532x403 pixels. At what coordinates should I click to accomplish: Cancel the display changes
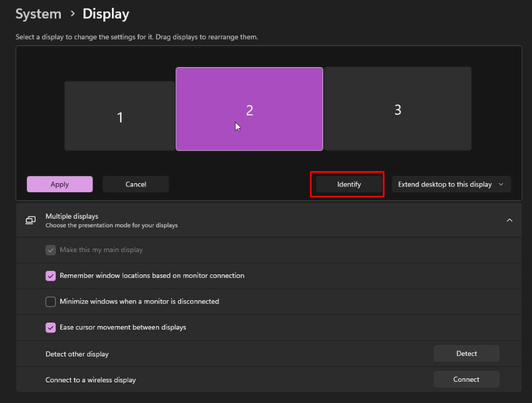pyautogui.click(x=135, y=184)
